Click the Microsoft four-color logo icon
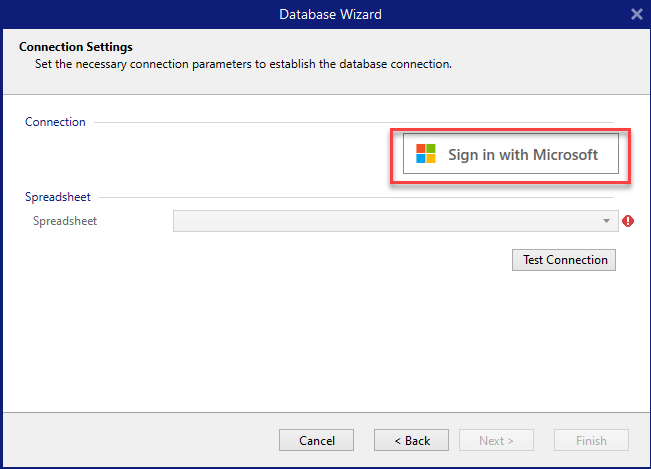This screenshot has width=651, height=469. [426, 154]
